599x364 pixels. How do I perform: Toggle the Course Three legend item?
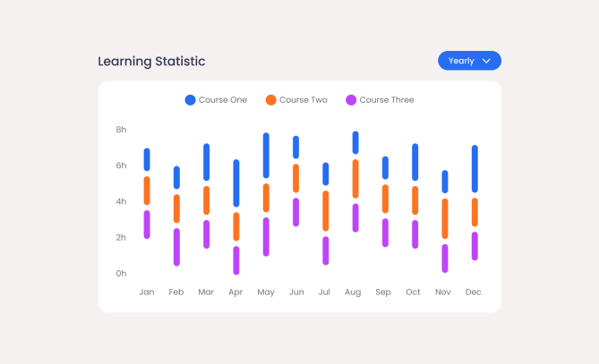pyautogui.click(x=381, y=100)
